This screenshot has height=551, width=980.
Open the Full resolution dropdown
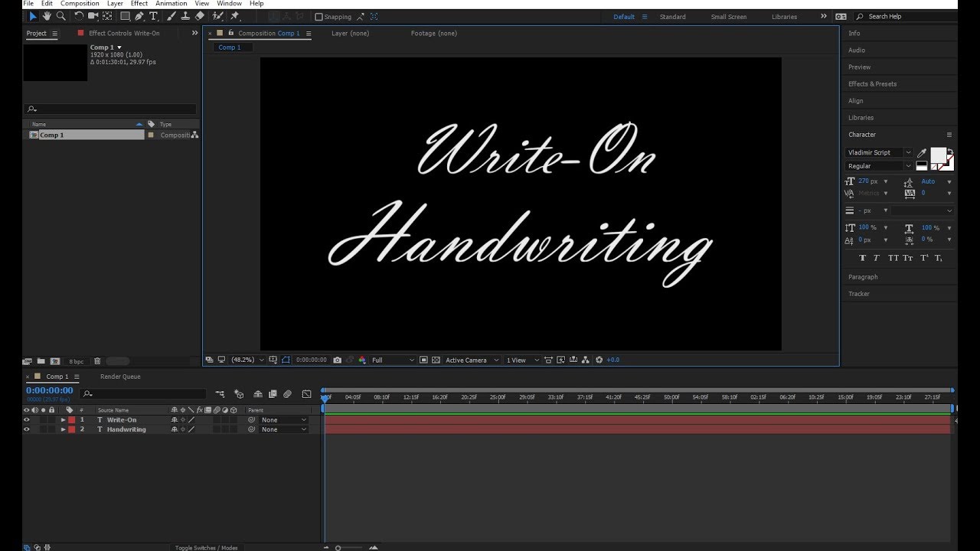click(393, 360)
